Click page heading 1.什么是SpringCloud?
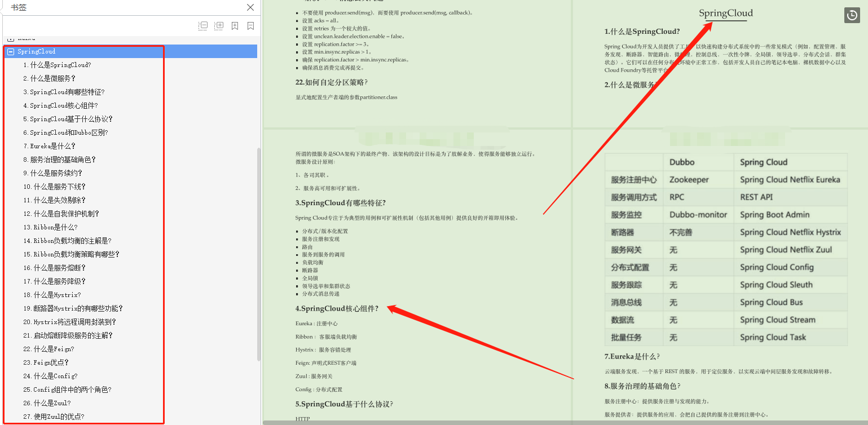Screen dimensions: 868x425 (x=642, y=32)
